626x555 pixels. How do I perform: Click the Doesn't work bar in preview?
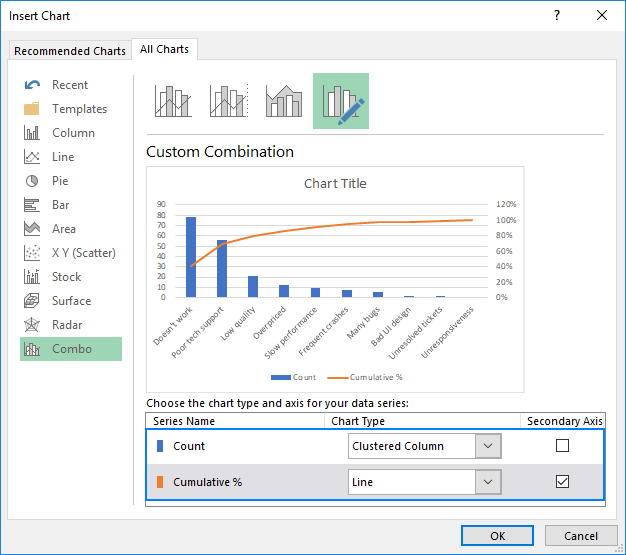pyautogui.click(x=191, y=257)
